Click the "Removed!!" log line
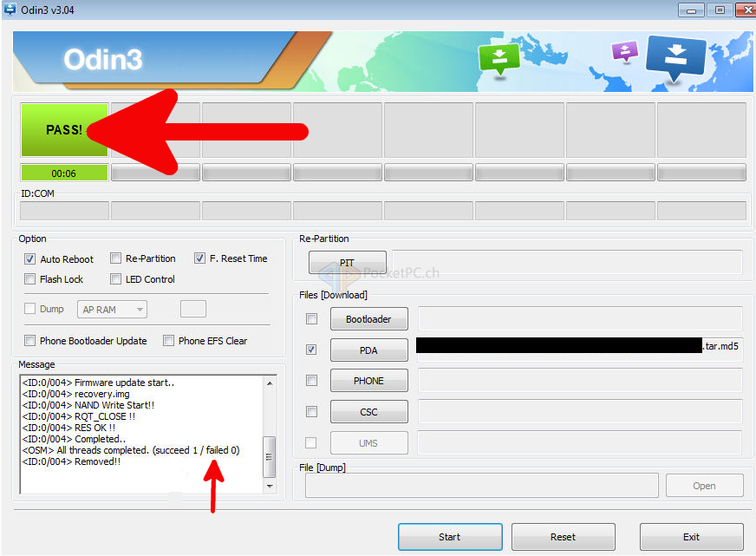 71,461
